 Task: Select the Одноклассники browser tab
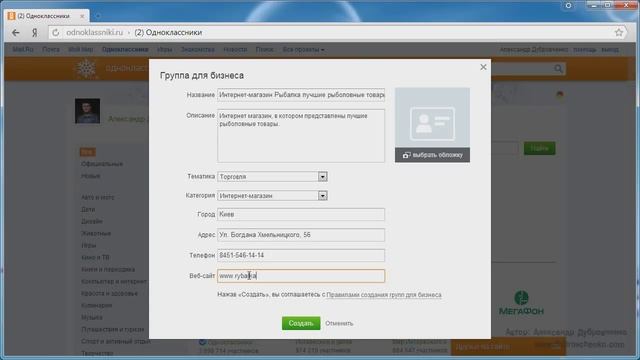tap(47, 16)
